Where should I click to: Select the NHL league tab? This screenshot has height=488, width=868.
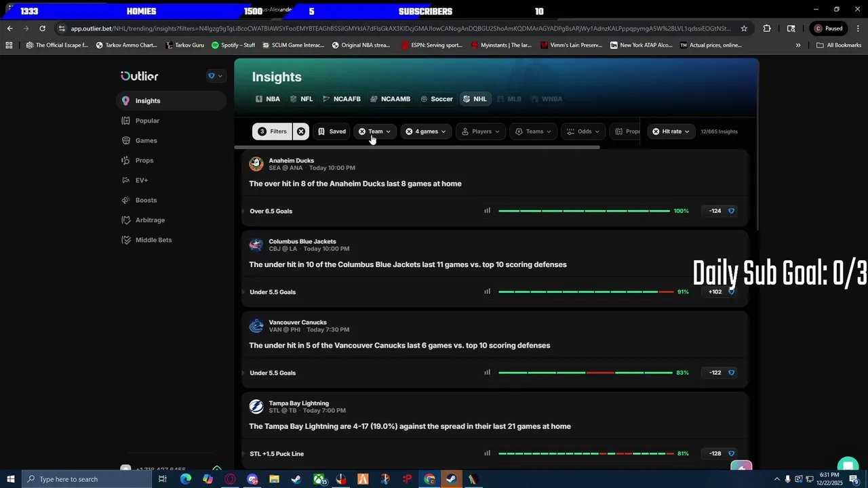475,99
